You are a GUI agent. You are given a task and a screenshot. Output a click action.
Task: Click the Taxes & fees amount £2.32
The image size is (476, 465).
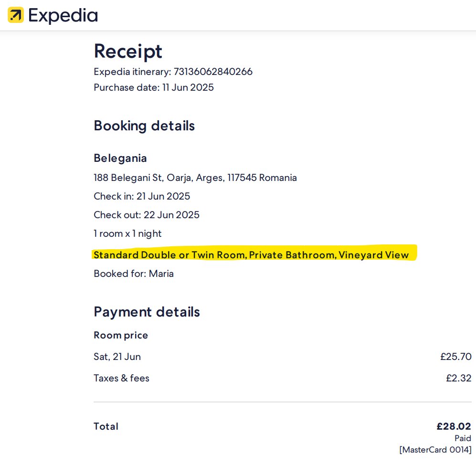tap(458, 378)
